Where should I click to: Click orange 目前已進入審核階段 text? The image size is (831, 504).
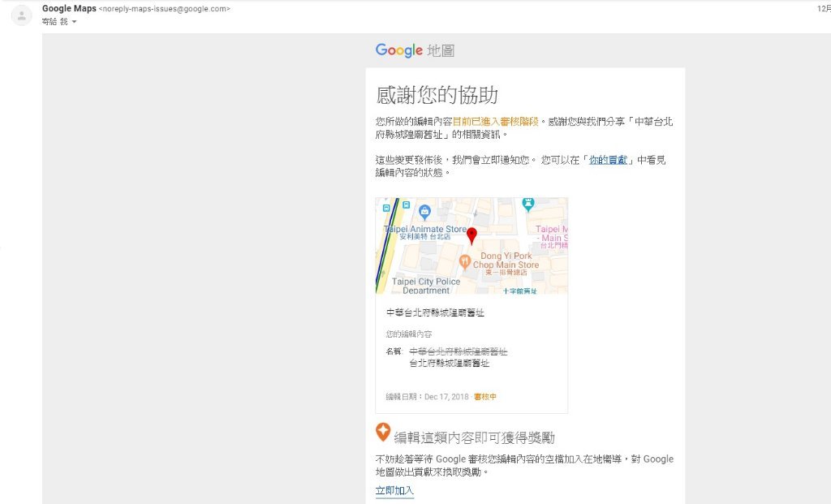point(496,122)
